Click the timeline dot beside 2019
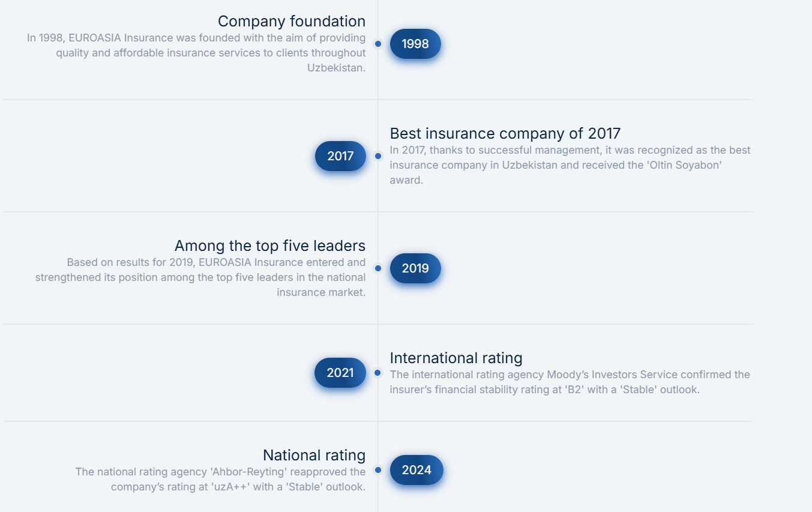 point(378,268)
